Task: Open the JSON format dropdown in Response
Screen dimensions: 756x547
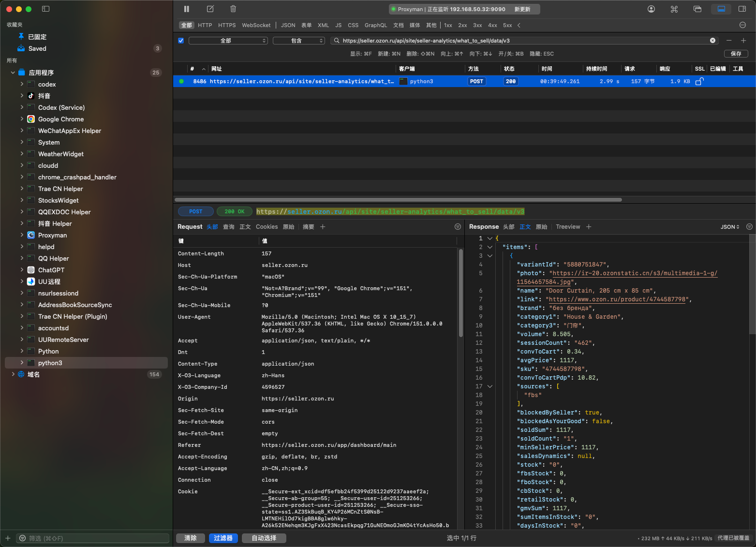Action: coord(730,227)
